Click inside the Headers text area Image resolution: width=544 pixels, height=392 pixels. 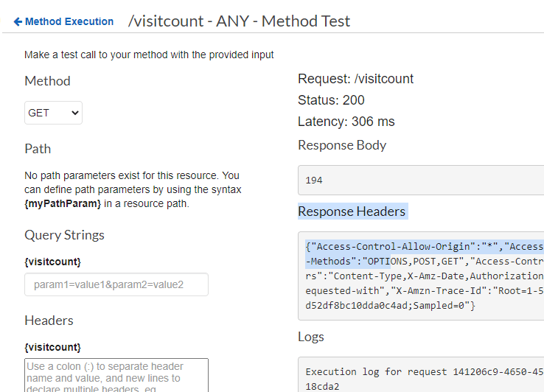tap(116, 375)
